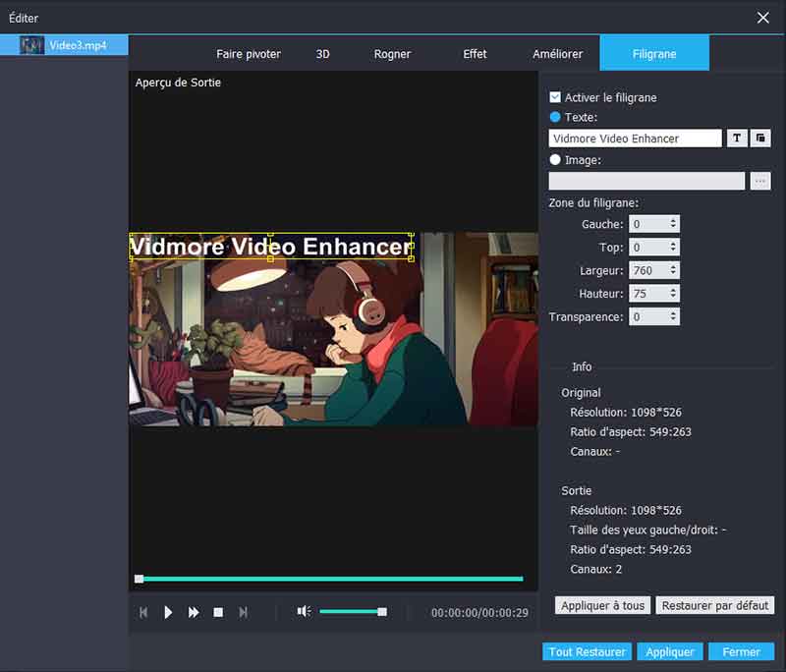Click the Tout Restaurer button
Screen dimensions: 786x672
(587, 651)
